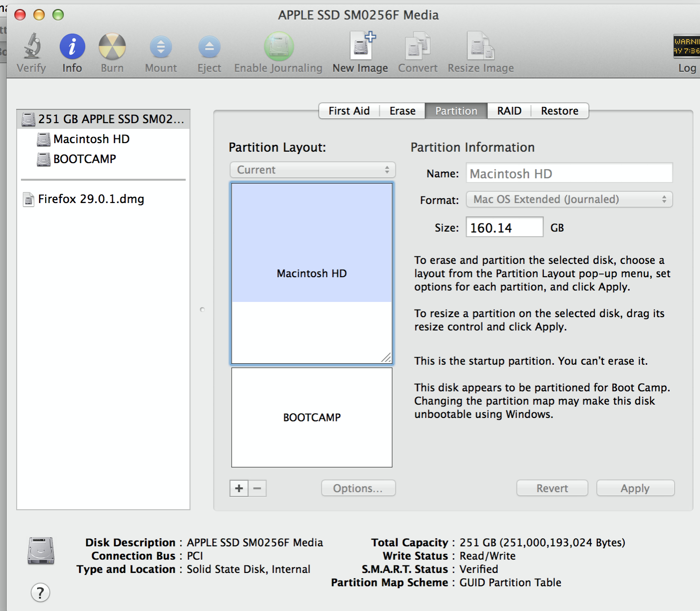Image resolution: width=700 pixels, height=611 pixels.
Task: Open the Partition Layout dropdown
Action: pos(313,170)
